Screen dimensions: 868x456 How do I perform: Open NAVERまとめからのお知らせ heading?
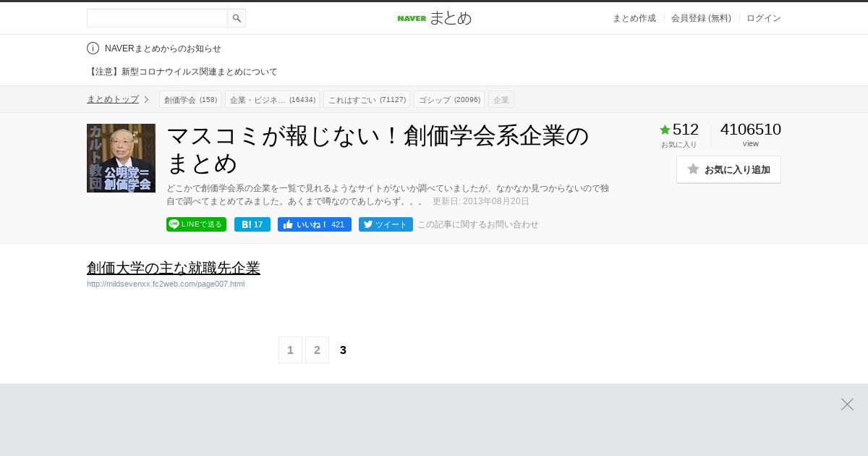[163, 48]
